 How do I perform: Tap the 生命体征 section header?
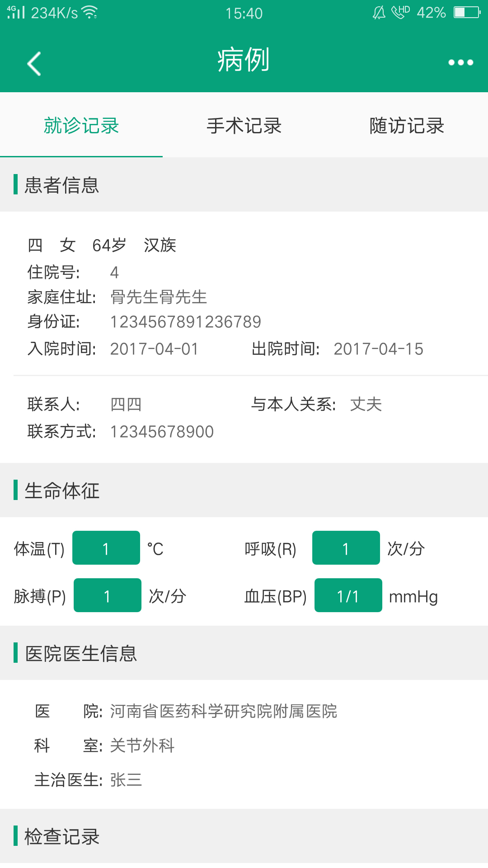click(62, 491)
